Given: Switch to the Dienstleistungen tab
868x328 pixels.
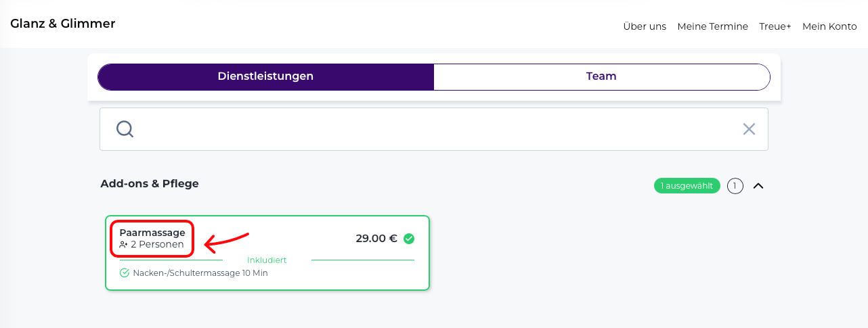Looking at the screenshot, I should 265,76.
